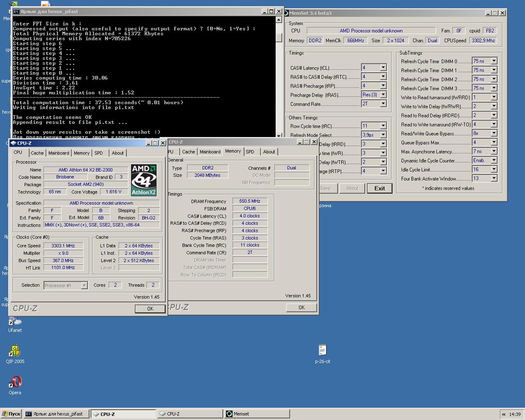
Task: Open SPD tab in rear CPU-Z window
Action: click(250, 152)
